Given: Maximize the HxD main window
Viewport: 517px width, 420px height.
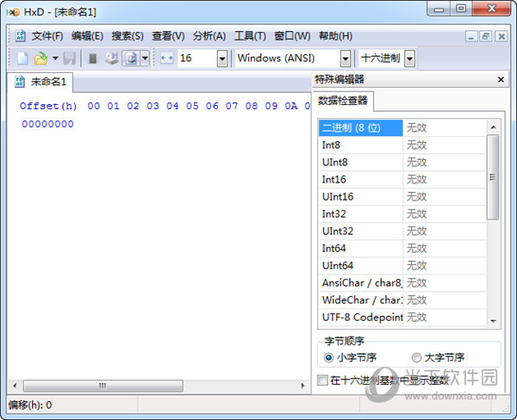Looking at the screenshot, I should [x=461, y=9].
